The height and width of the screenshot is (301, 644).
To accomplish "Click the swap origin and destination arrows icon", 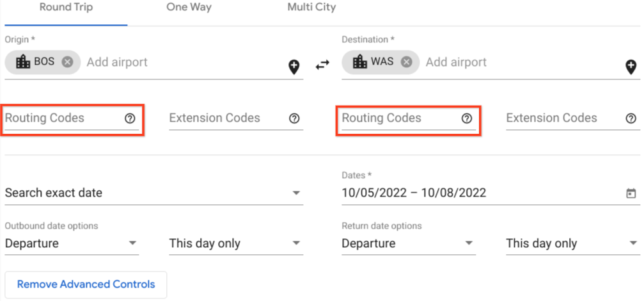I will (x=322, y=65).
